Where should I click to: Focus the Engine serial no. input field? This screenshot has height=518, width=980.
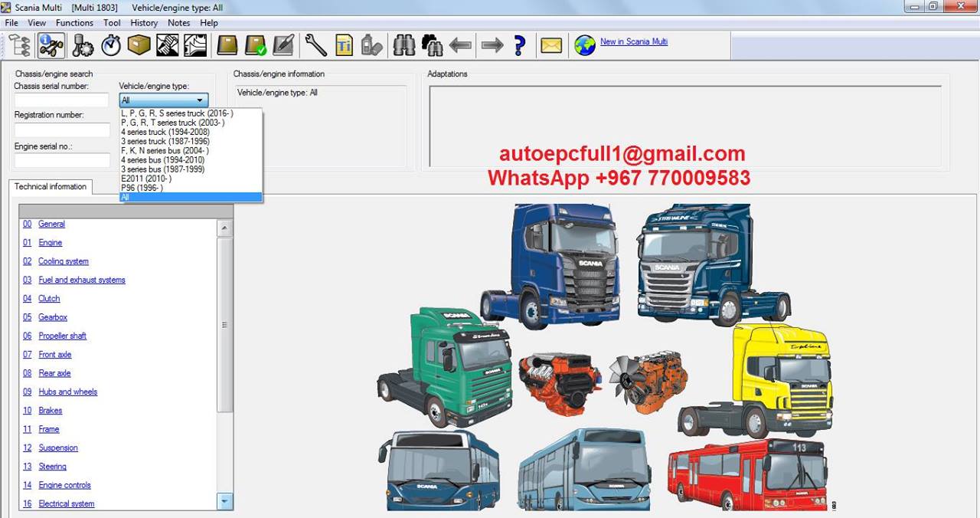tap(62, 160)
